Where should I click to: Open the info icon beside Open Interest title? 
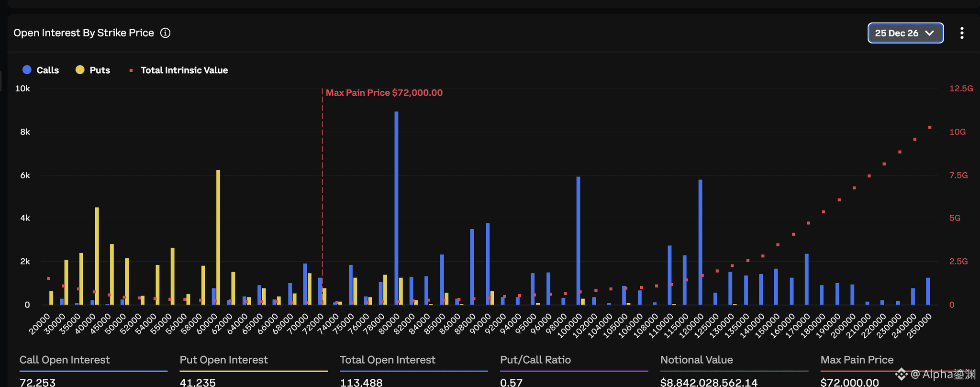(x=165, y=33)
